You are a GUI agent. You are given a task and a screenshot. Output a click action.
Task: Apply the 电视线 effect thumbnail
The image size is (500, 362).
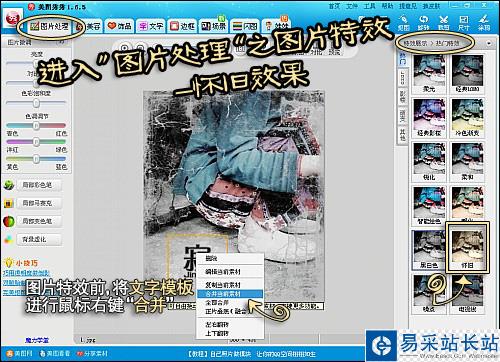pyautogui.click(x=467, y=294)
